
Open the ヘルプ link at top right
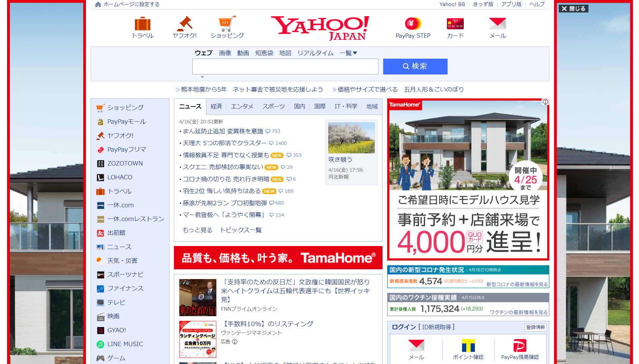pyautogui.click(x=537, y=4)
